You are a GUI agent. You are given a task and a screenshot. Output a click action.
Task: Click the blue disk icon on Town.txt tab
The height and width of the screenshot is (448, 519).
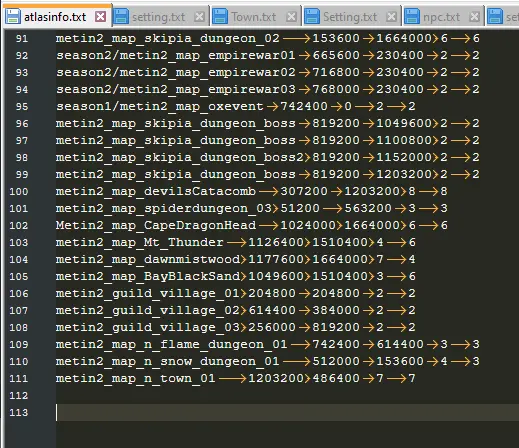click(x=220, y=17)
